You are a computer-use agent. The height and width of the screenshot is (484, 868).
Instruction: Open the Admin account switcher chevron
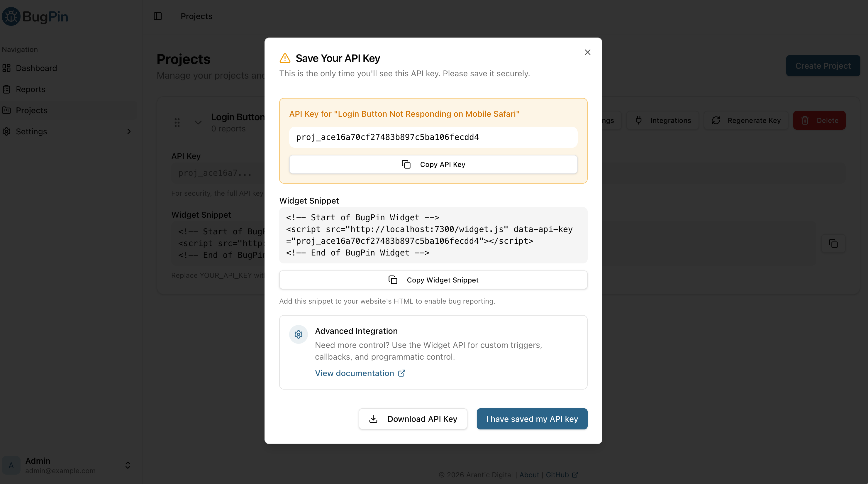coord(128,466)
